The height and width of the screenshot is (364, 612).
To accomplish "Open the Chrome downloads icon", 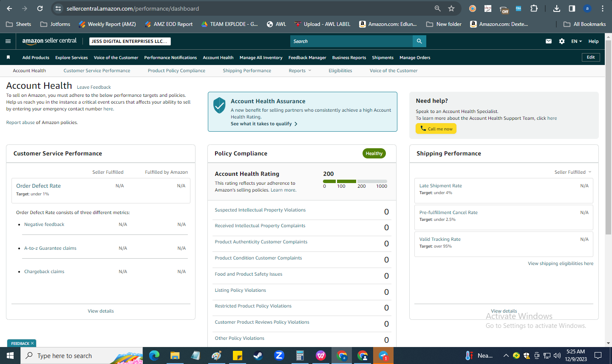I will coord(557,8).
